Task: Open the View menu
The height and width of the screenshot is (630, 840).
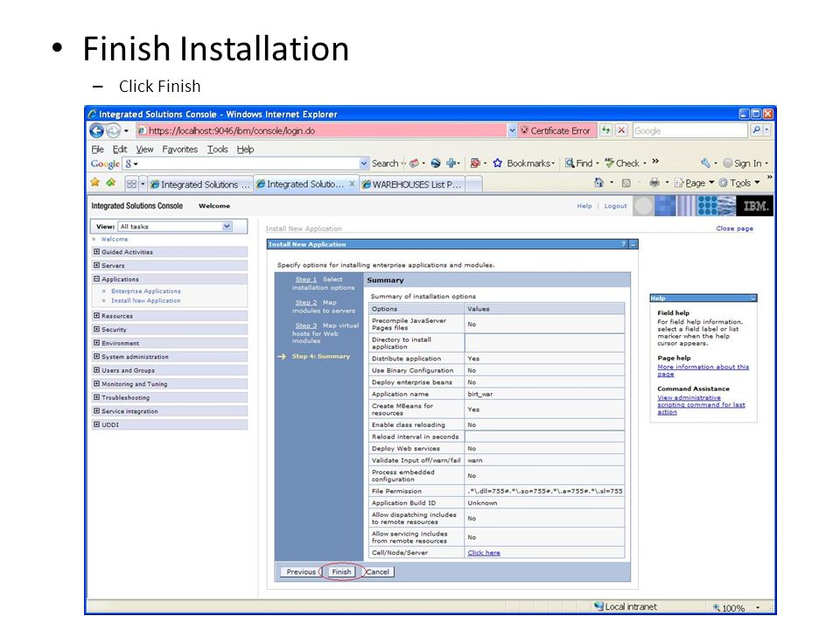Action: (144, 149)
